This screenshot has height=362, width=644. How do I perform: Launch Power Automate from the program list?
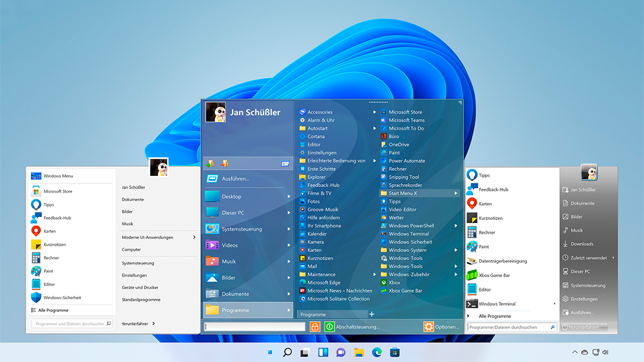pos(406,161)
